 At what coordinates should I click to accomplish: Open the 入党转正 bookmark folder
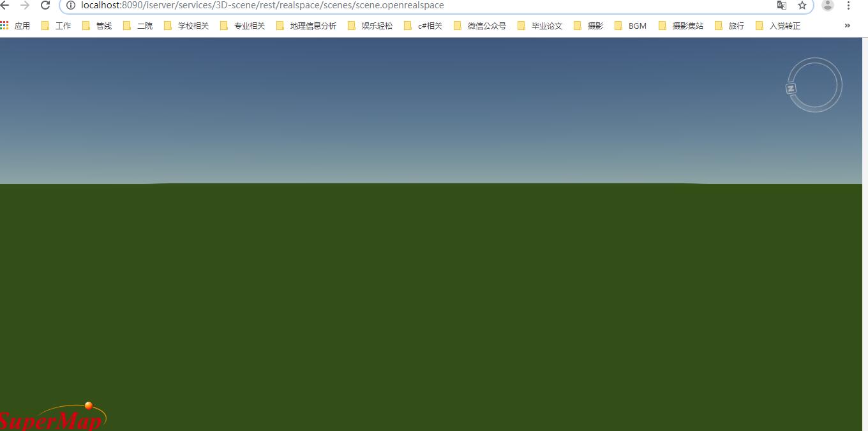click(778, 26)
